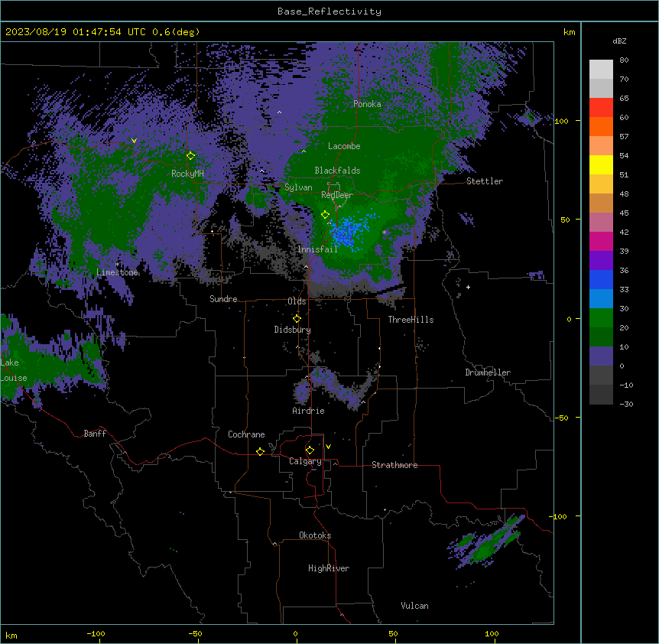Screen dimensions: 659x644
Task: Click the -30 value on the dBZ scale
Action: click(x=626, y=405)
